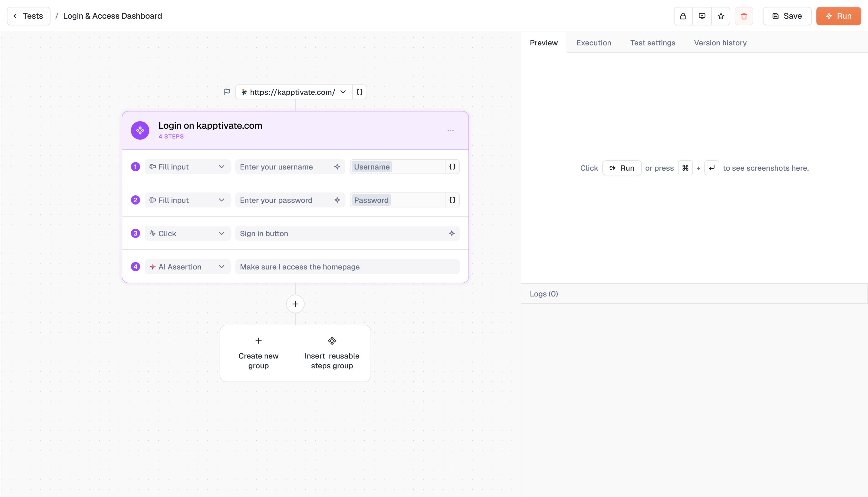Screen dimensions: 868x497
Task: Open the Click action type dropdown
Action: pyautogui.click(x=187, y=234)
